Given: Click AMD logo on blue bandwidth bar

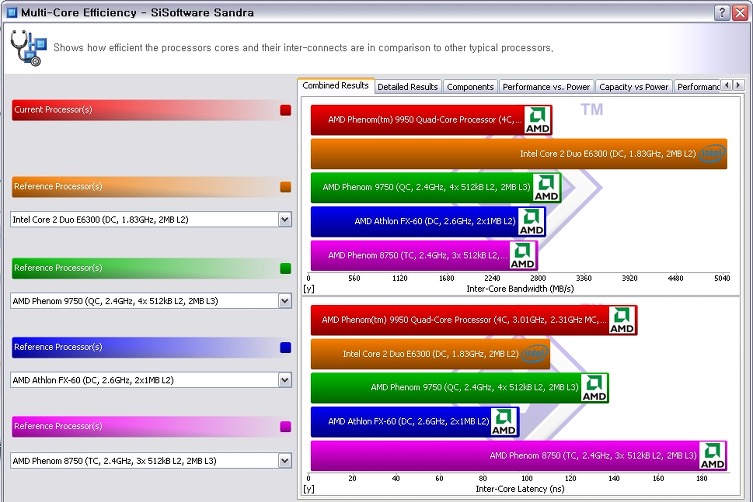Looking at the screenshot, I should pos(531,222).
